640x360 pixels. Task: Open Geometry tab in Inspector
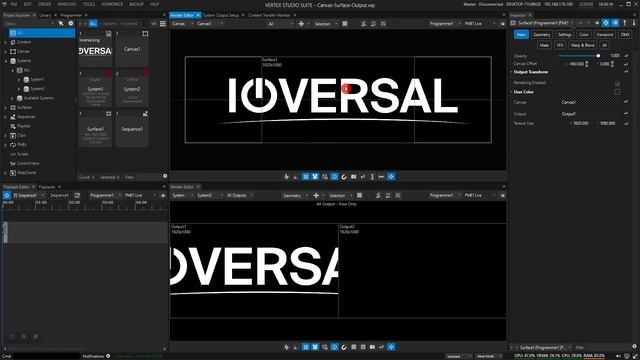[x=542, y=35]
